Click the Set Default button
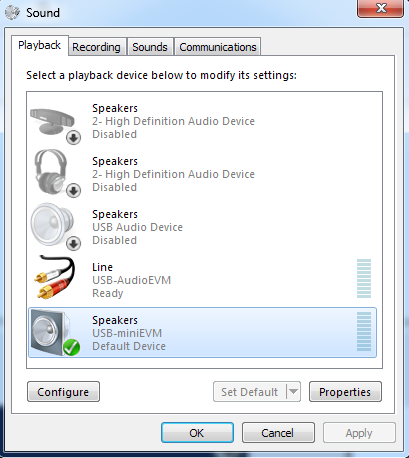This screenshot has height=458, width=409. pos(250,391)
